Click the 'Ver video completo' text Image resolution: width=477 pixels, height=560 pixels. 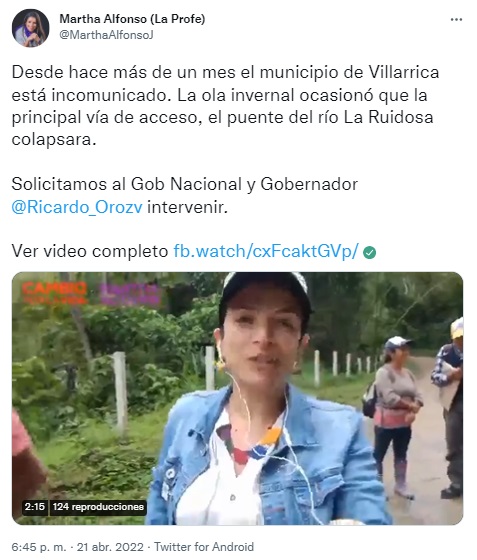pyautogui.click(x=90, y=251)
